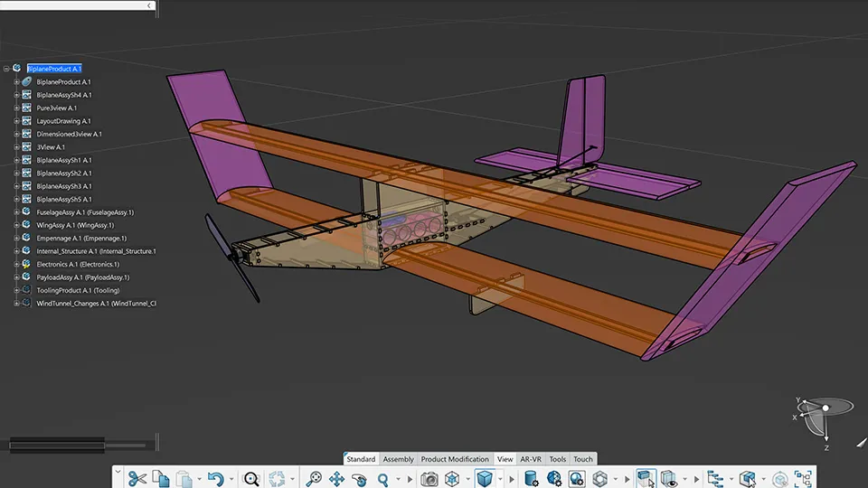Click the Pan arrows icon
The image size is (868, 488).
pos(336,478)
